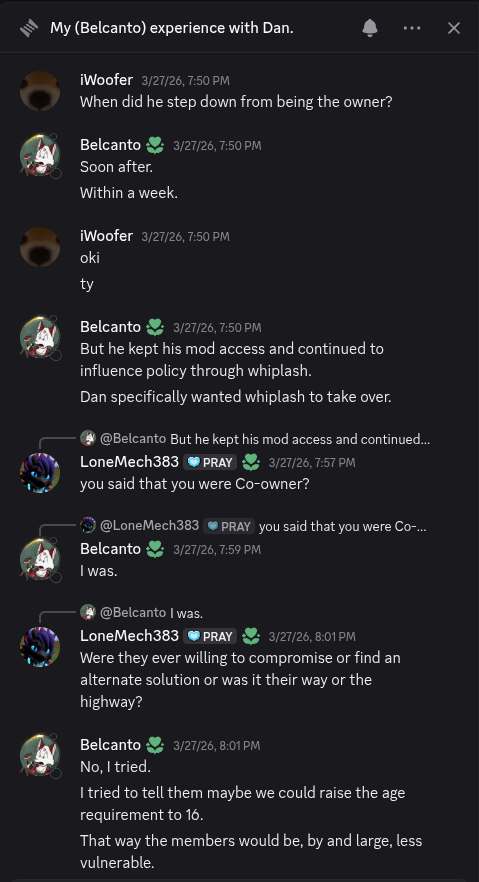Jump to replied message "But he kept his mod access"
This screenshot has width=479, height=882.
tap(300, 439)
